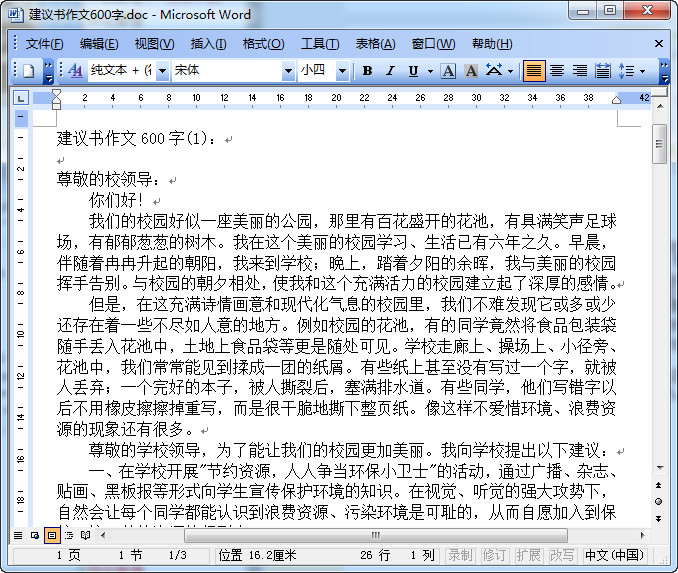Image resolution: width=678 pixels, height=573 pixels.
Task: Center-align the paragraph text
Action: [x=556, y=71]
